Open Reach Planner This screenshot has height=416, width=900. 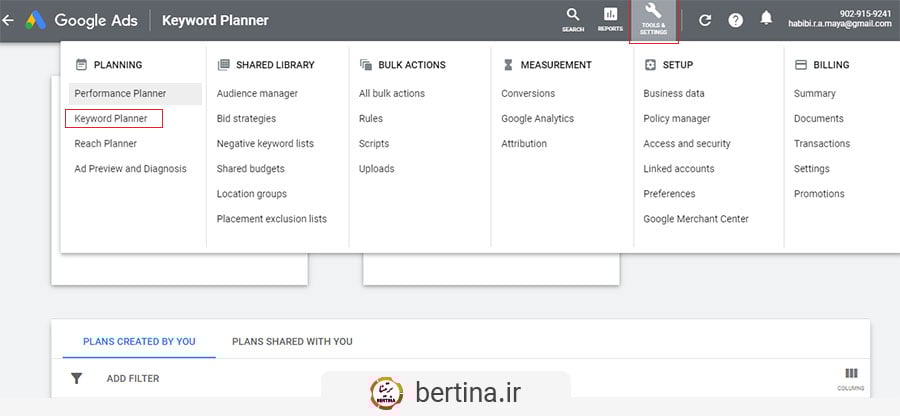pos(106,143)
